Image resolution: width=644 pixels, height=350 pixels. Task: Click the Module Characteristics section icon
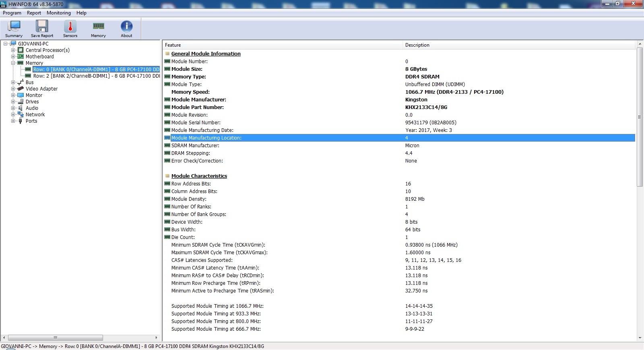(167, 176)
